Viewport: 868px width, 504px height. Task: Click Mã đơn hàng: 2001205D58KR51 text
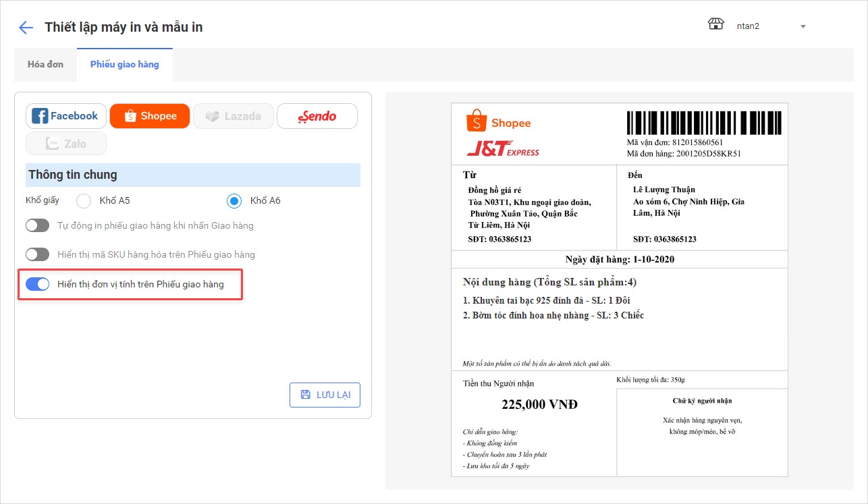(684, 153)
